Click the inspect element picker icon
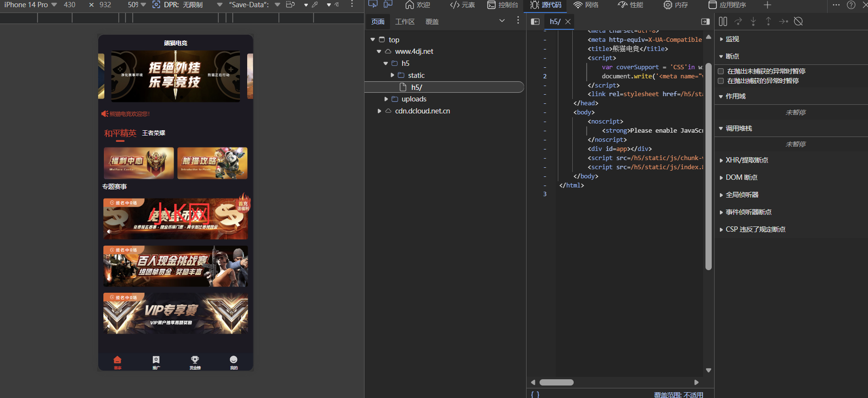Viewport: 868px width, 398px height. click(373, 5)
